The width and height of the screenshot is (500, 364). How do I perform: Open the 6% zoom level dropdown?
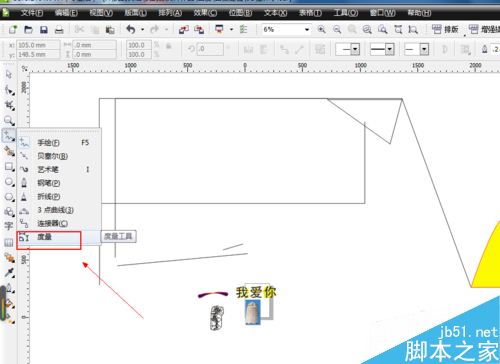(x=307, y=30)
